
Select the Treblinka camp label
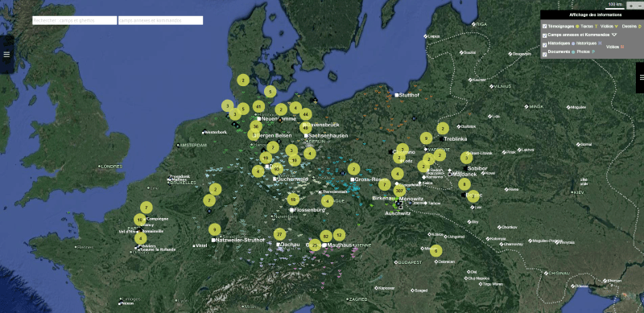tap(456, 139)
